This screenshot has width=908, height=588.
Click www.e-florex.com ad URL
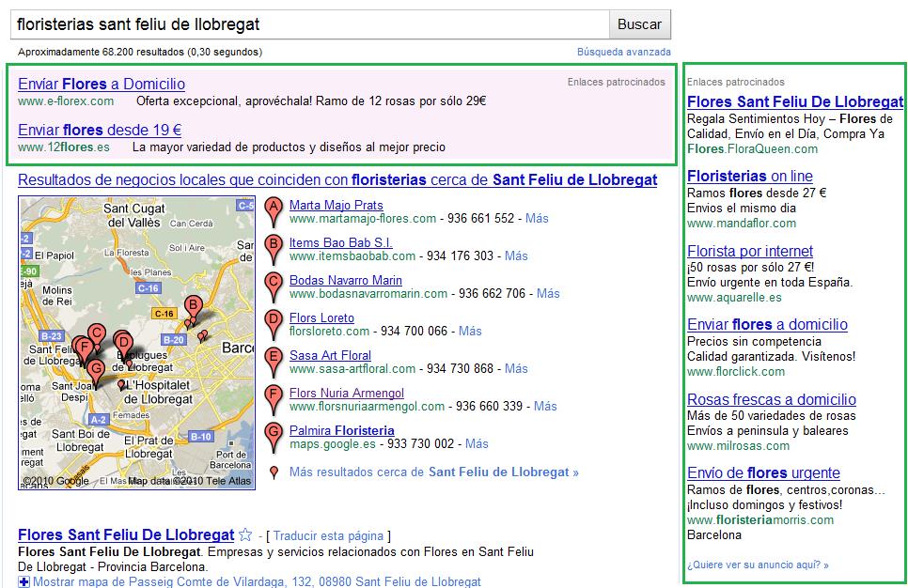(x=66, y=101)
